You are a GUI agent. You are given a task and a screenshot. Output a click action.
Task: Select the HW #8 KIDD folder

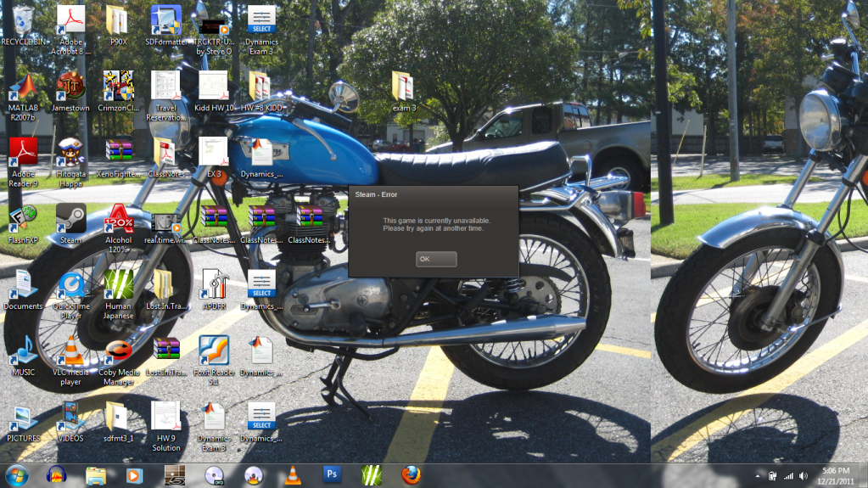[x=261, y=92]
